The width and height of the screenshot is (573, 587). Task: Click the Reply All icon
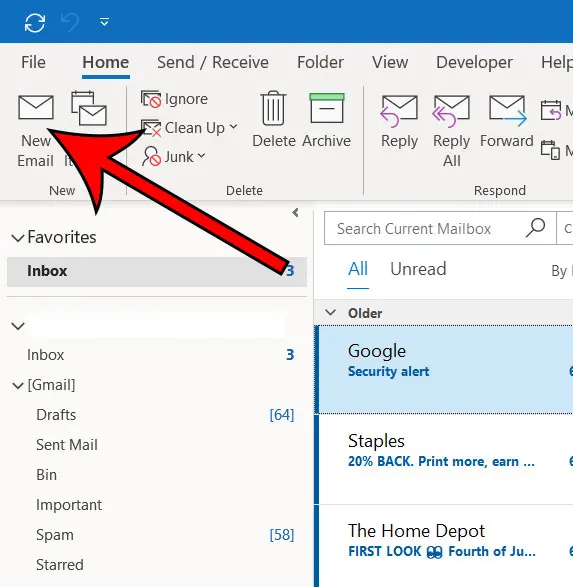451,111
